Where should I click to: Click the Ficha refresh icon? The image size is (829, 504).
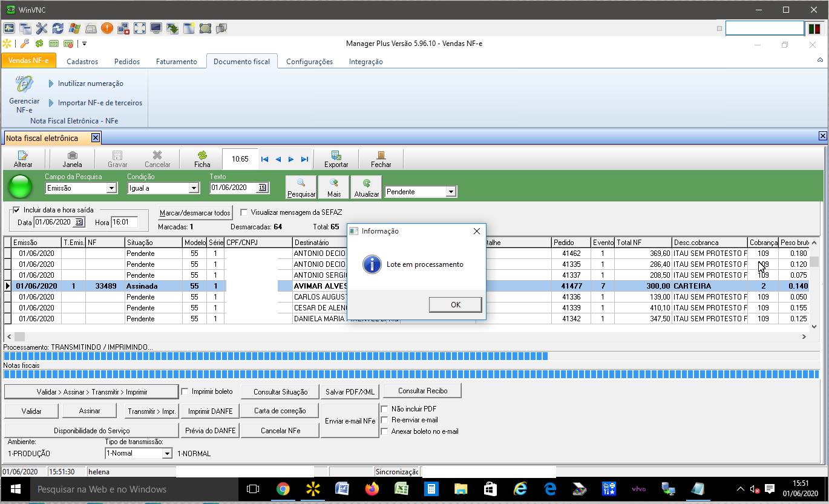click(202, 155)
